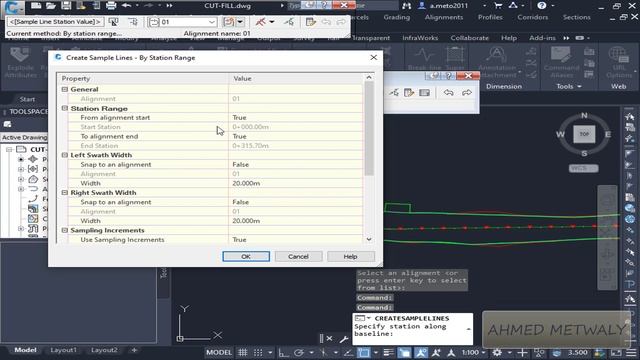This screenshot has height=360, width=640.
Task: Toggle polar tracking in status bar
Action: (x=299, y=352)
